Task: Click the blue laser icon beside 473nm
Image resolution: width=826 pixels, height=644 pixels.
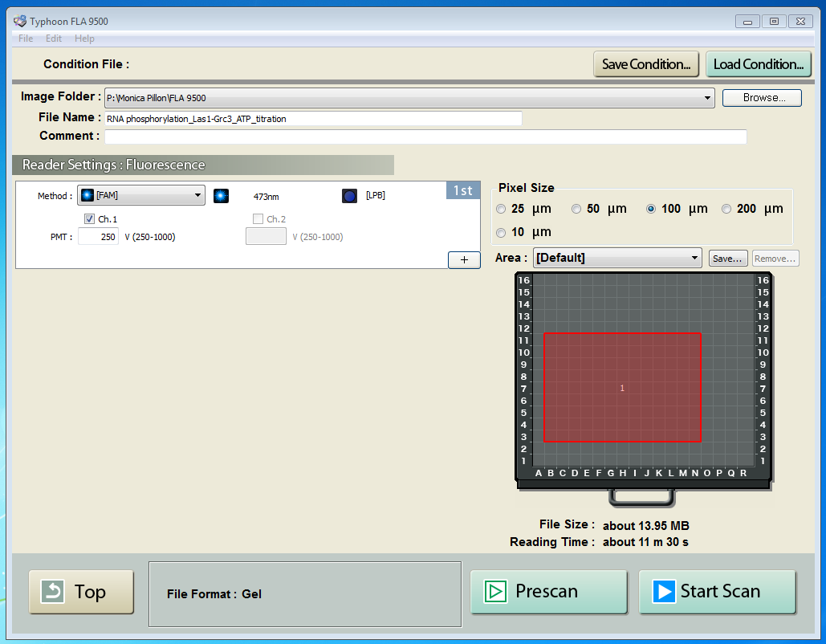Action: click(x=222, y=196)
